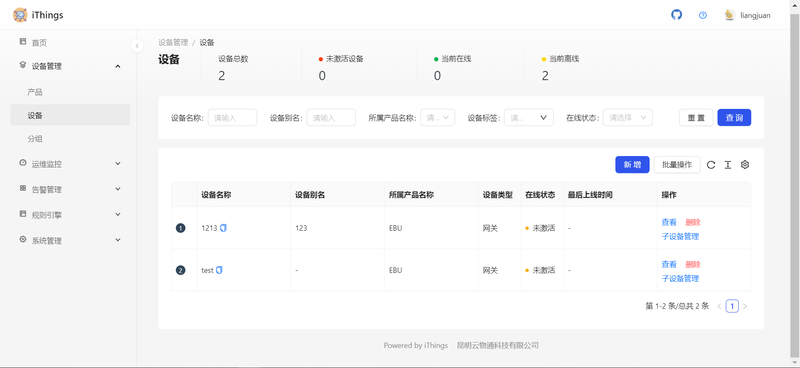Open the 设备标签 dropdown
Image resolution: width=800 pixels, height=368 pixels.
pos(529,117)
